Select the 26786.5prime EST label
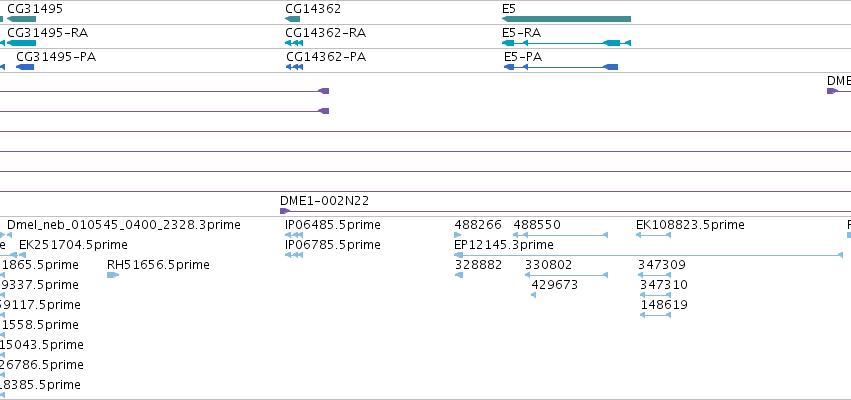This screenshot has width=851, height=400. point(42,365)
